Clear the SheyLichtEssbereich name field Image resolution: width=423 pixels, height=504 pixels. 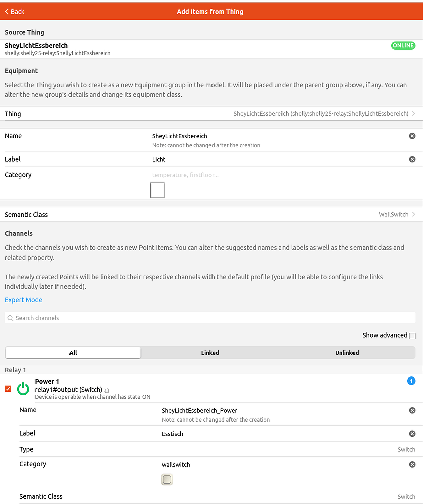[x=412, y=136]
